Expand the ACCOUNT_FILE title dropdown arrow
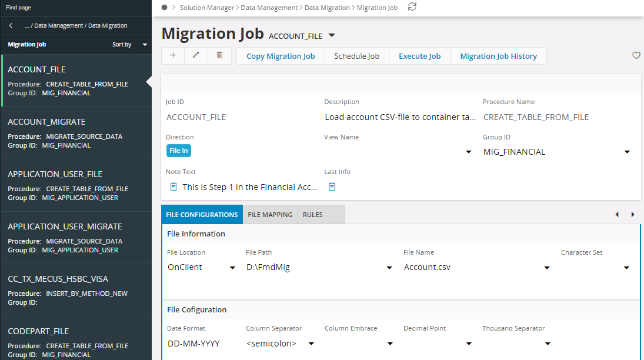 (332, 35)
